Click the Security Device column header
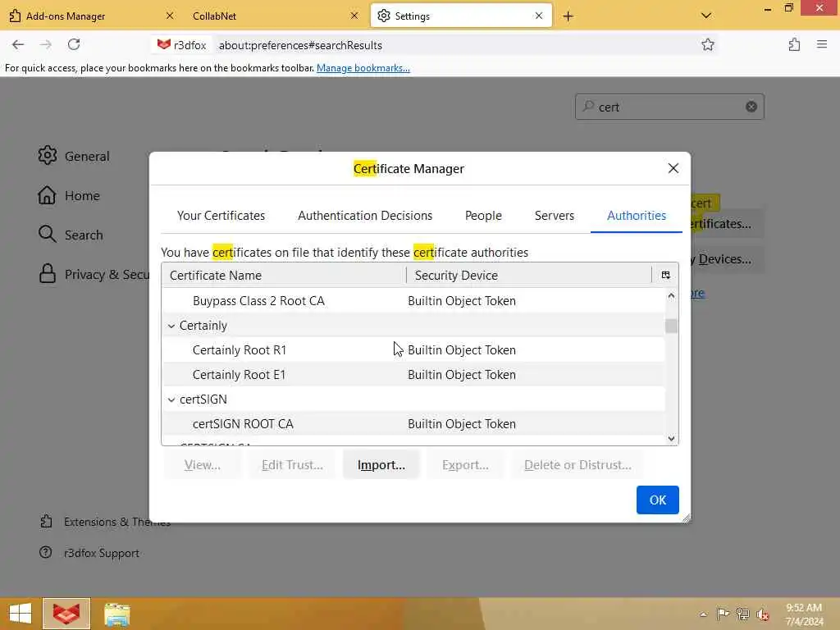This screenshot has width=840, height=630. [529, 275]
